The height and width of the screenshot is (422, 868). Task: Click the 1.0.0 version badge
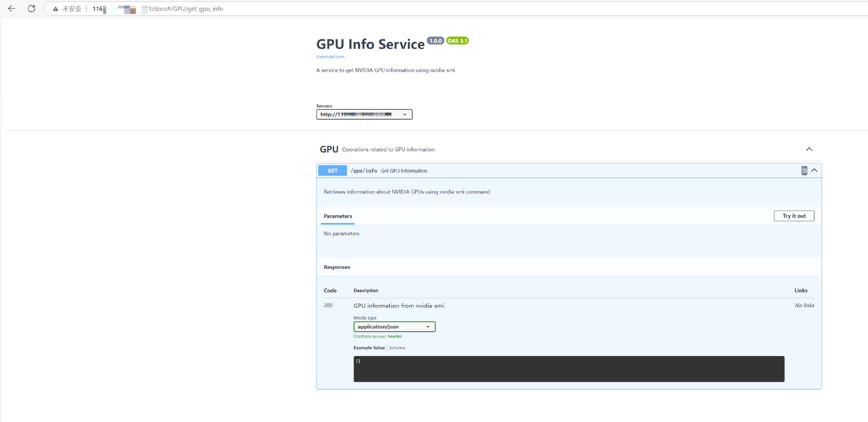435,41
